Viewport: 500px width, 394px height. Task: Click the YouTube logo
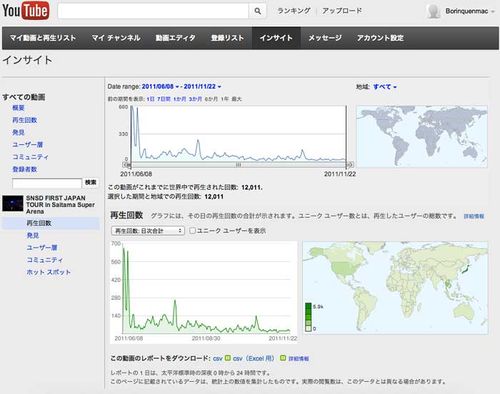click(x=26, y=10)
